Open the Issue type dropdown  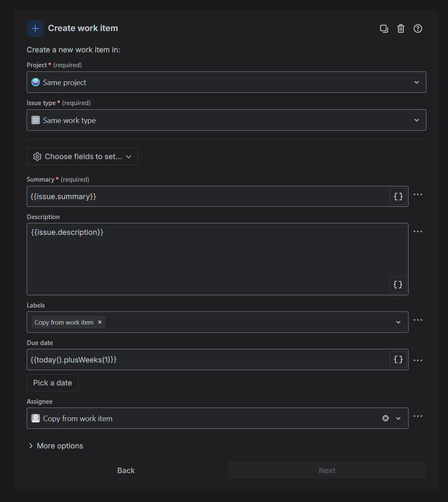tap(226, 120)
